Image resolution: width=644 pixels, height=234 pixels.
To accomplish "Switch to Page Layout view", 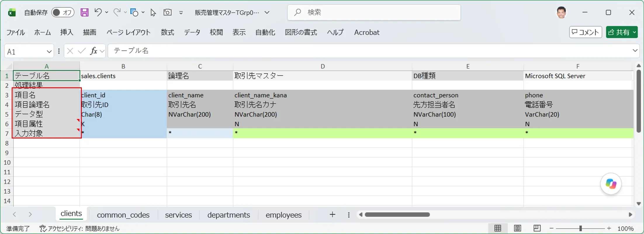I will pyautogui.click(x=517, y=228).
